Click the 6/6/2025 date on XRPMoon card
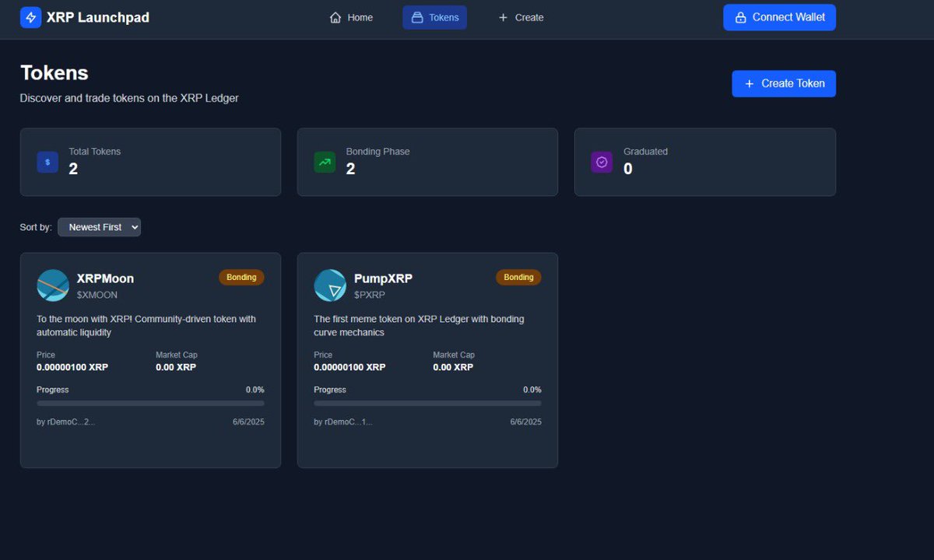This screenshot has height=560, width=934. click(x=248, y=422)
